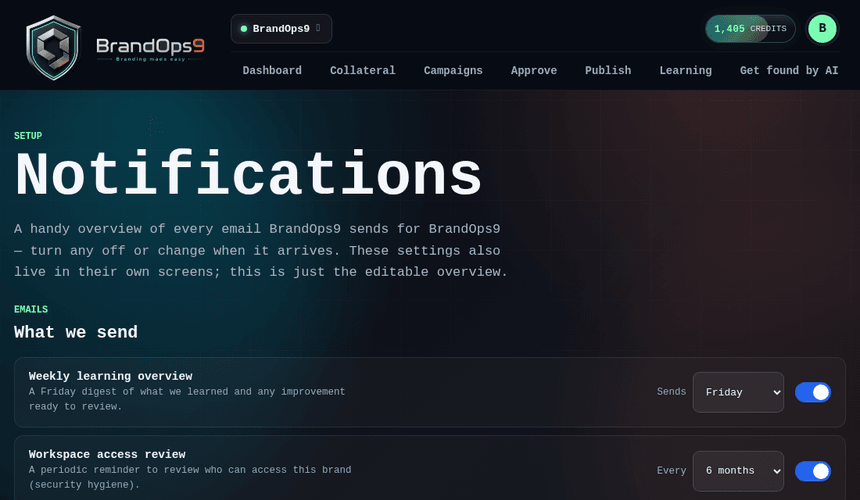
Task: Navigate to the Publish tab
Action: point(608,70)
